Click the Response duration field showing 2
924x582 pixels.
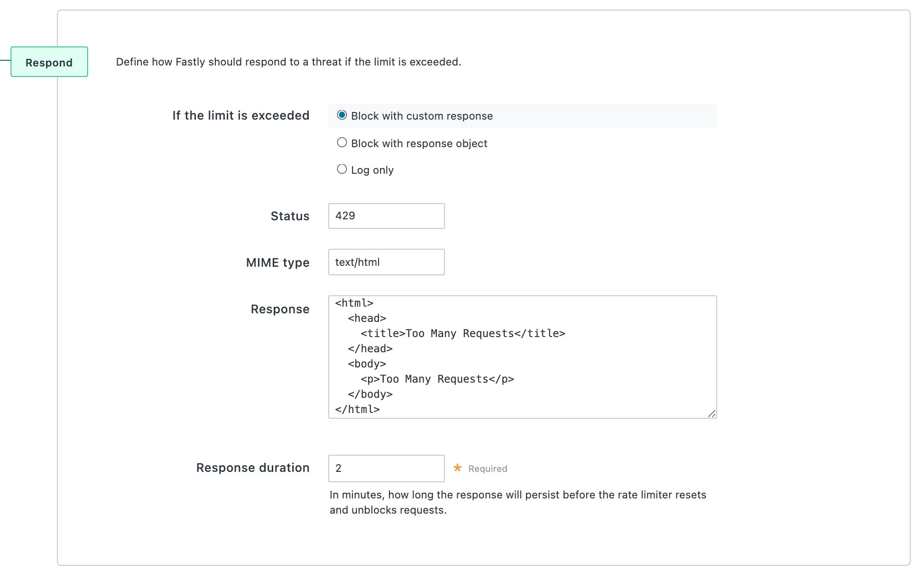pos(386,468)
